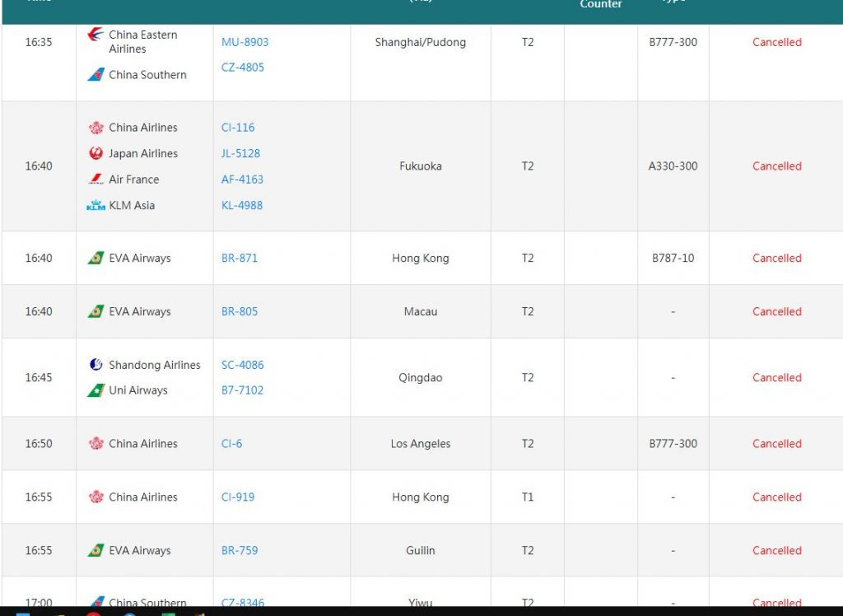
Task: Click the KLM Asia logo
Action: pos(95,205)
